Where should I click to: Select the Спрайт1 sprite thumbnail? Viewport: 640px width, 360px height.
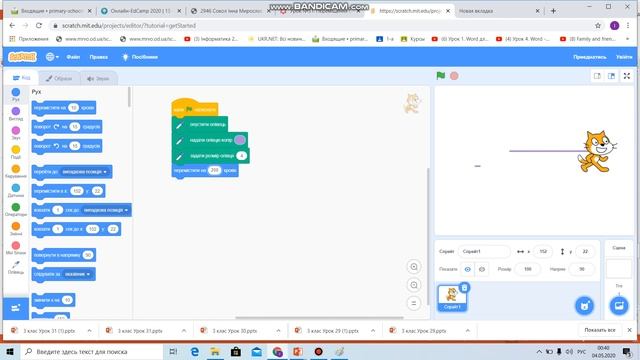point(451,298)
